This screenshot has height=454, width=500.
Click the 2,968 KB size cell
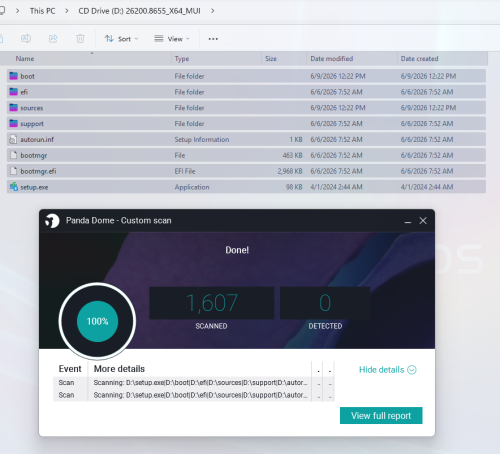pyautogui.click(x=290, y=171)
